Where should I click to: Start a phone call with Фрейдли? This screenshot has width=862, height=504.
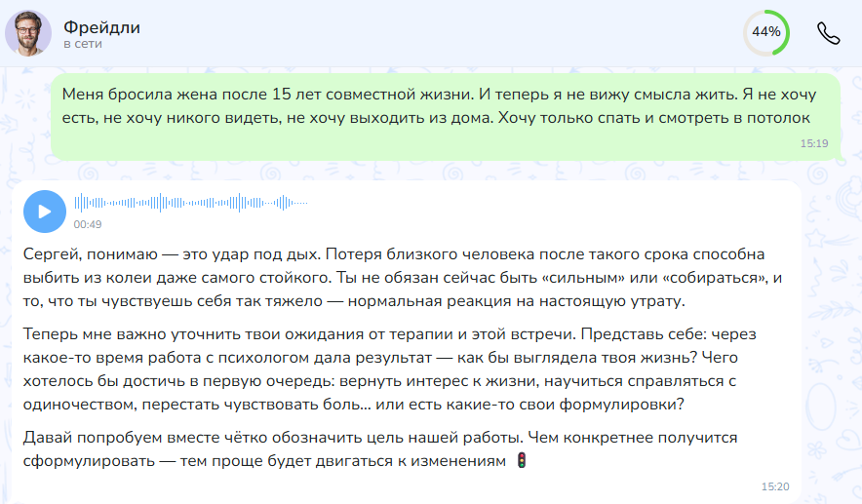click(828, 32)
